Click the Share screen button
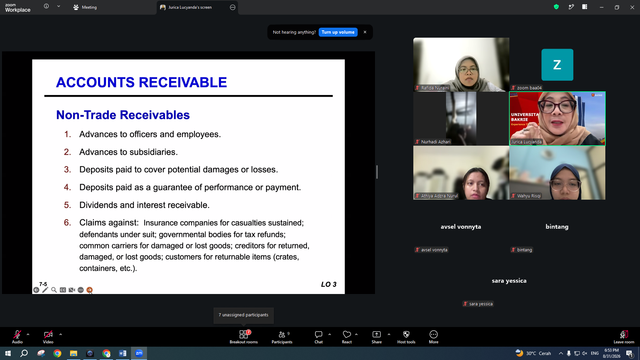Viewport: 640px width, 360px height. [376, 337]
